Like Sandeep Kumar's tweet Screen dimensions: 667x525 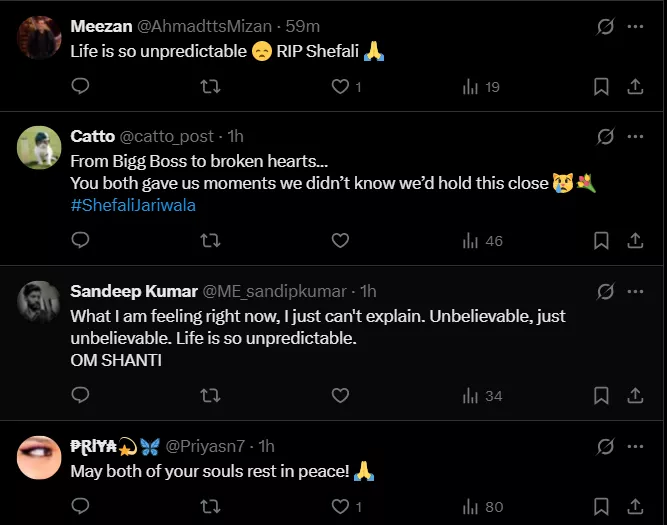[340, 396]
